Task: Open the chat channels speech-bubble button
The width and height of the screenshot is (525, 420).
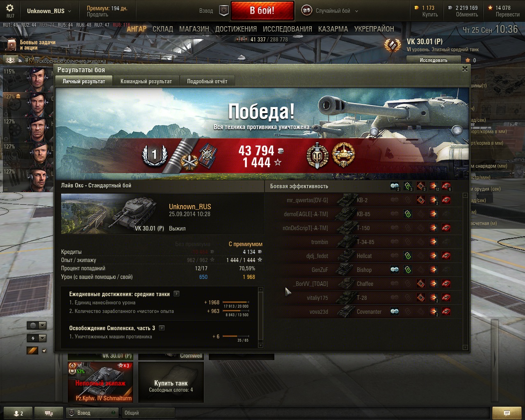Action: click(x=49, y=413)
